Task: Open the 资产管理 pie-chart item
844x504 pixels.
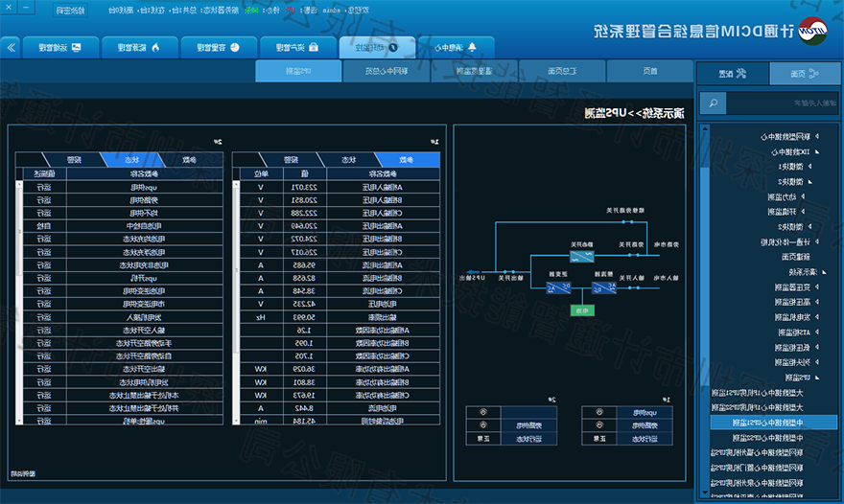Action: pos(297,47)
